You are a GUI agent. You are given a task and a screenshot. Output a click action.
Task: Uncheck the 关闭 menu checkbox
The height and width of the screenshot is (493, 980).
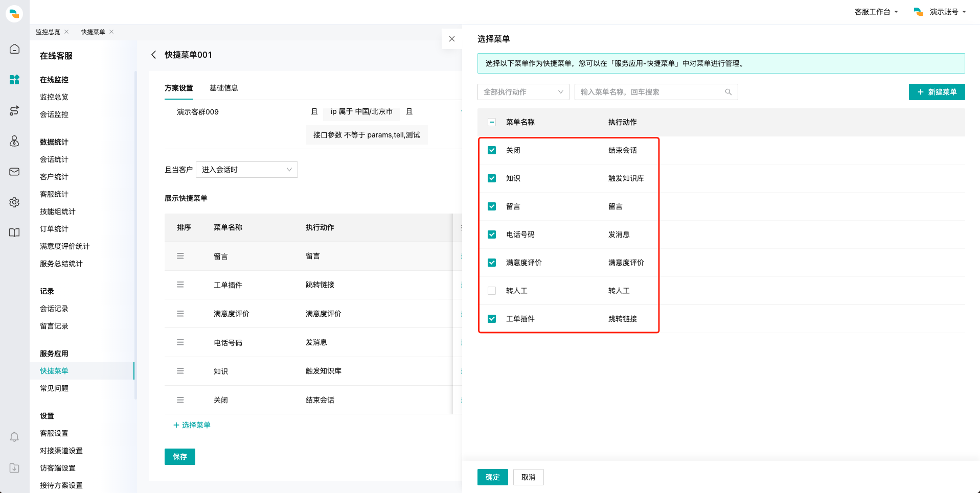(x=492, y=150)
